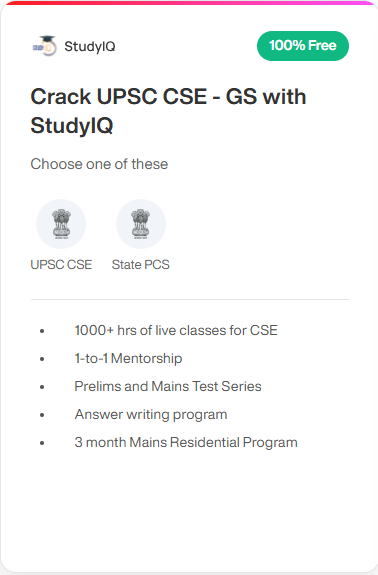Click the bullet beside 1-to-1 Mentorship
The width and height of the screenshot is (378, 575).
click(x=42, y=359)
